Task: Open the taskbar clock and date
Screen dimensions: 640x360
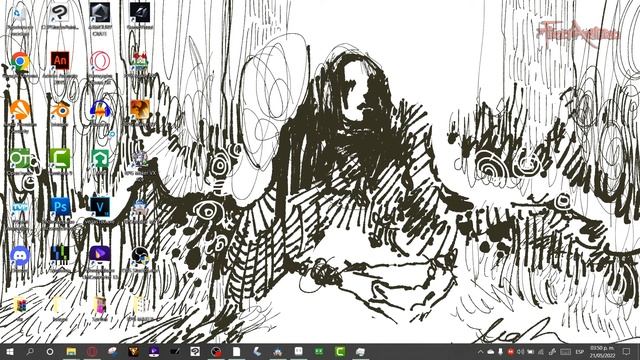Action: [602, 352]
